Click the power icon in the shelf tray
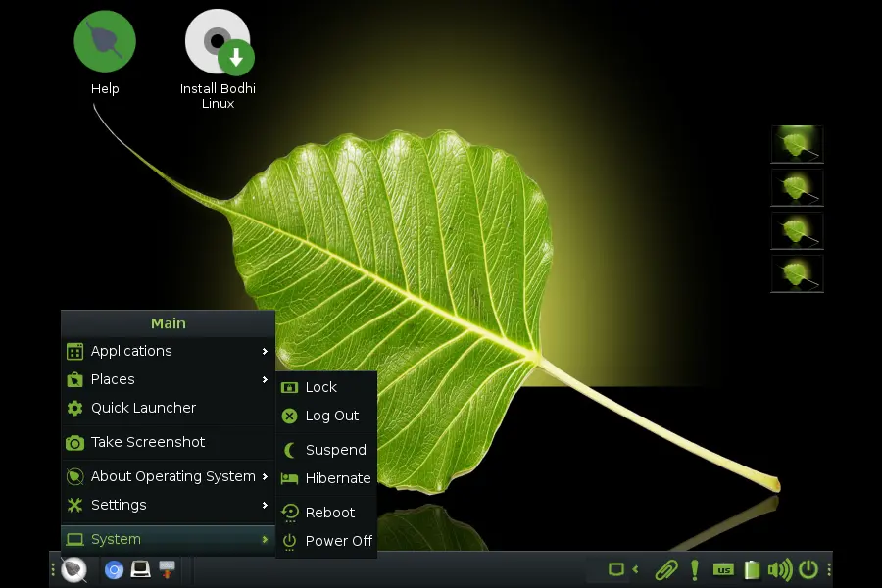The image size is (882, 588). [808, 569]
